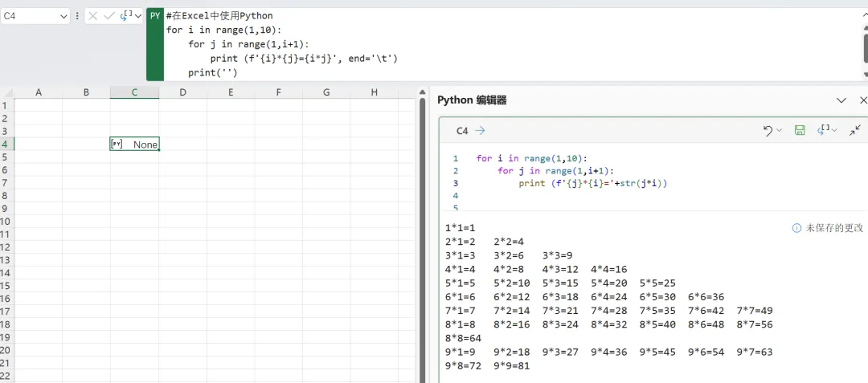Commit the formula with the checkmark
The height and width of the screenshot is (383, 868).
[109, 16]
